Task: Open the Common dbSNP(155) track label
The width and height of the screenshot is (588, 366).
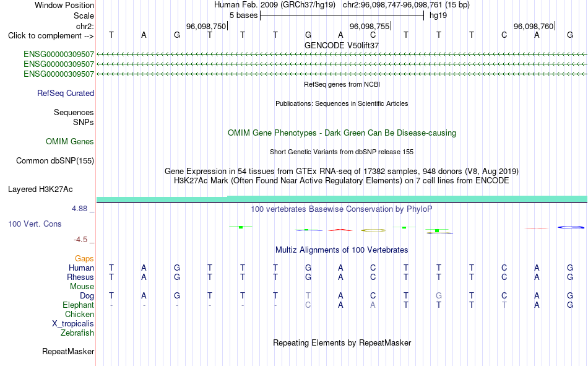Action: 54,160
